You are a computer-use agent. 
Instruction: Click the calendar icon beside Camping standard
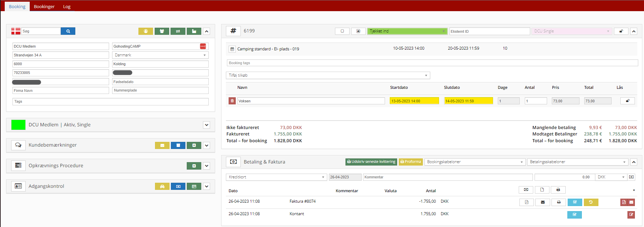(232, 49)
